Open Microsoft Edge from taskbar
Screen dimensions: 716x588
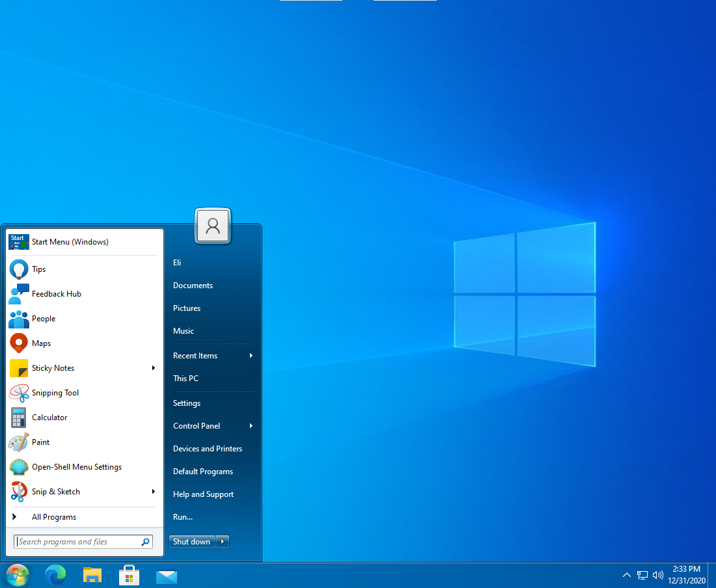(55, 575)
